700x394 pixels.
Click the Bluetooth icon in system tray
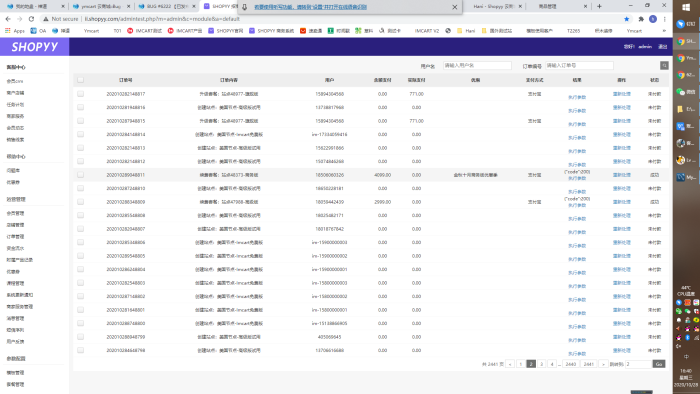688,337
